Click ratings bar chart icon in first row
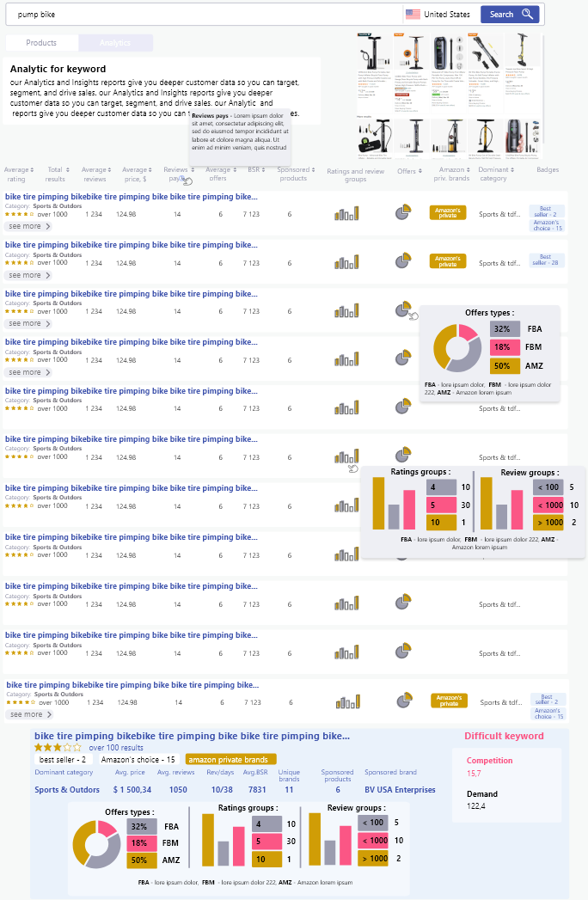Viewport: 588px width, 900px height. (346, 213)
